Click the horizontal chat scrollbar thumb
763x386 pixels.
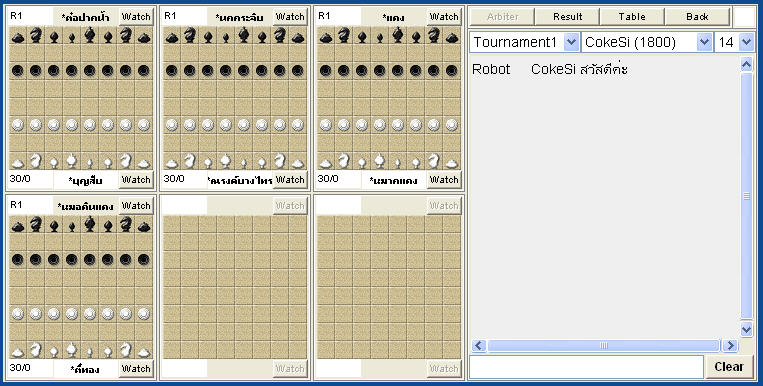(604, 346)
